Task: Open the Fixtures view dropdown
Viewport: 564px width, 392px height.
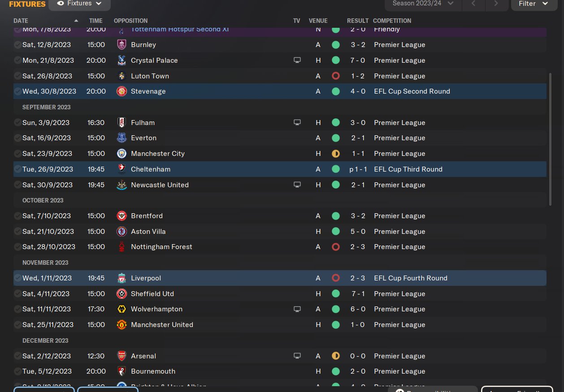Action: click(x=79, y=4)
